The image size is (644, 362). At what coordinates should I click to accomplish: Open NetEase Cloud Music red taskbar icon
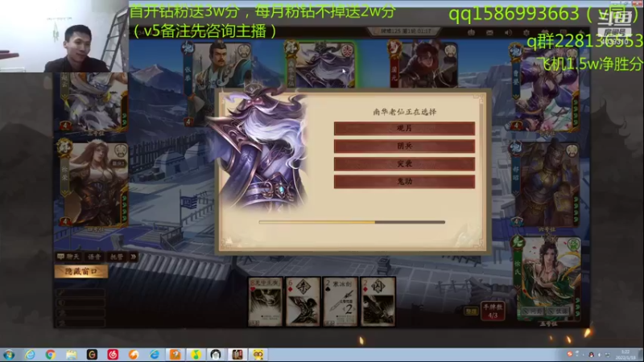113,355
